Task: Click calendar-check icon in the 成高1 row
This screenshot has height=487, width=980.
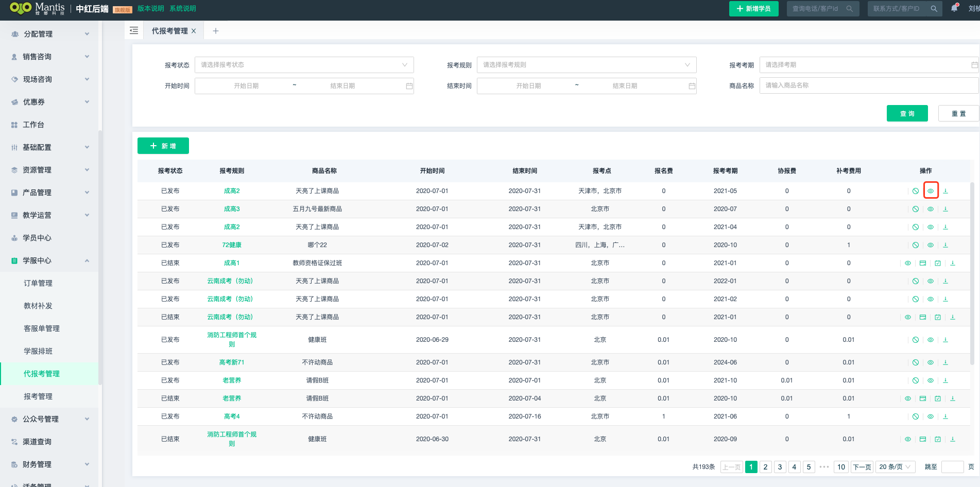Action: [x=938, y=263]
